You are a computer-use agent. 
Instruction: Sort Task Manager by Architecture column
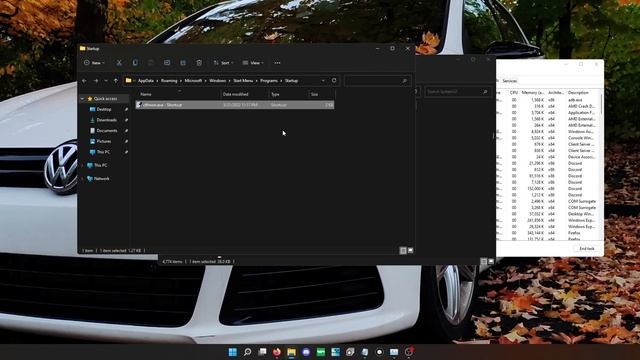pos(556,93)
